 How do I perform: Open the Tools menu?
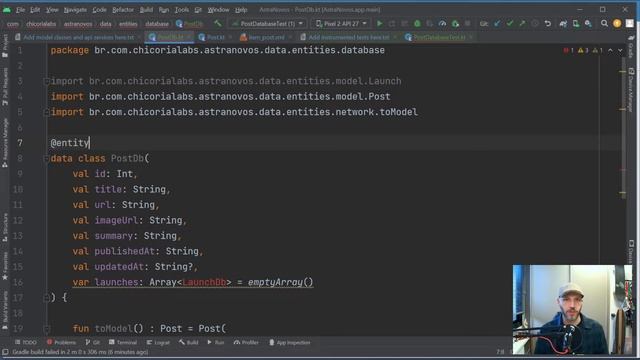click(182, 9)
